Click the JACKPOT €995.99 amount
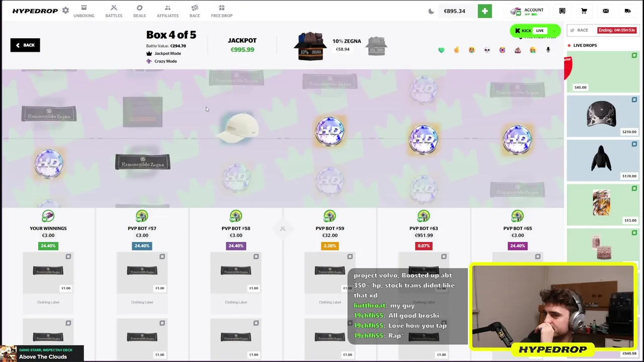The image size is (644, 362). (242, 50)
